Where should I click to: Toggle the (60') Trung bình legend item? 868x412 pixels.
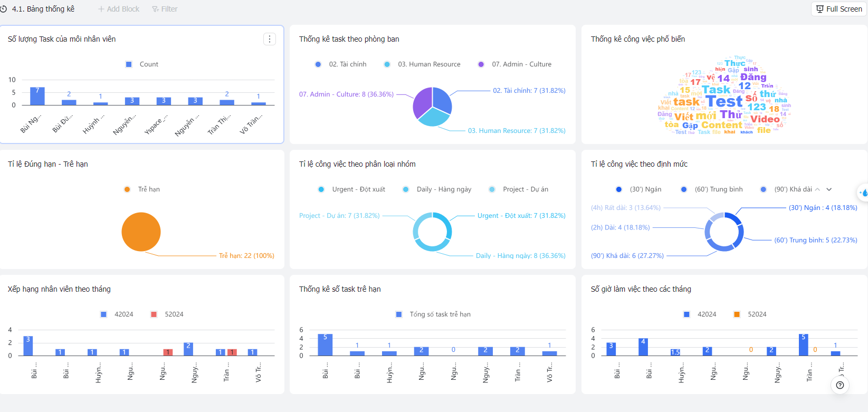pyautogui.click(x=712, y=189)
